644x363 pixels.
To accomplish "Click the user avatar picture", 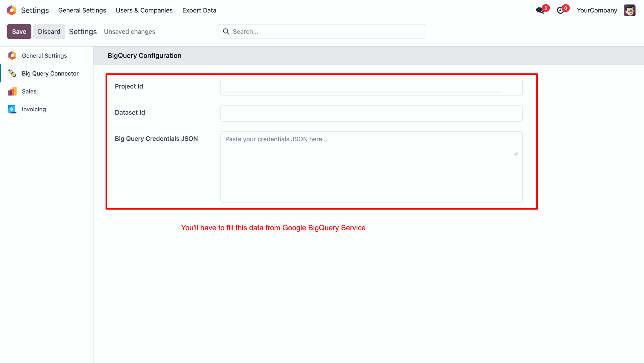I will 630,10.
